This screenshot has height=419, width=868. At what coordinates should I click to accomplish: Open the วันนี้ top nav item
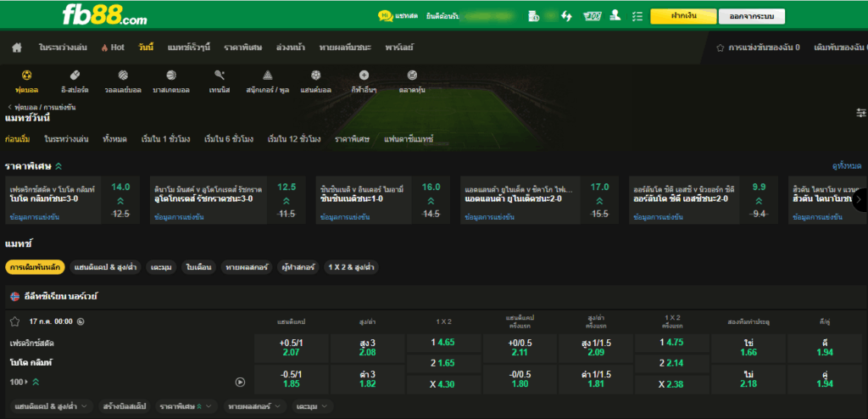point(146,47)
